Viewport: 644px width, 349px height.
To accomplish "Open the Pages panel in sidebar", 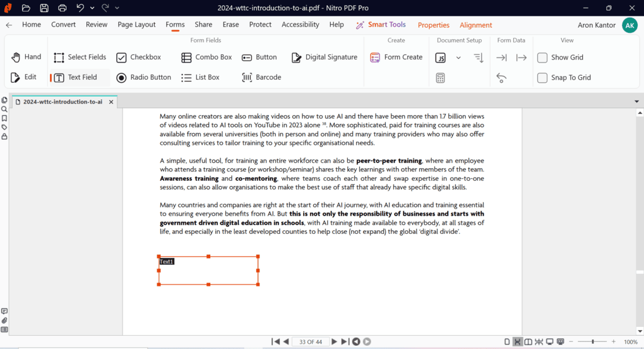I will click(x=4, y=100).
